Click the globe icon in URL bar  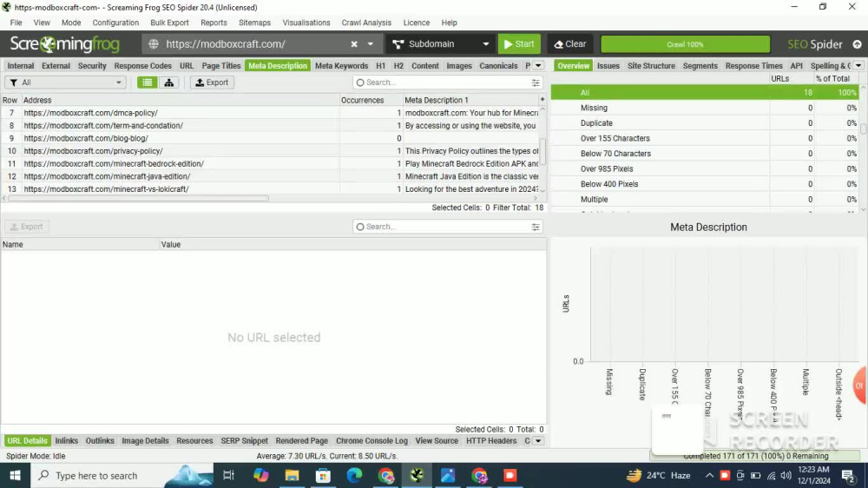click(154, 44)
